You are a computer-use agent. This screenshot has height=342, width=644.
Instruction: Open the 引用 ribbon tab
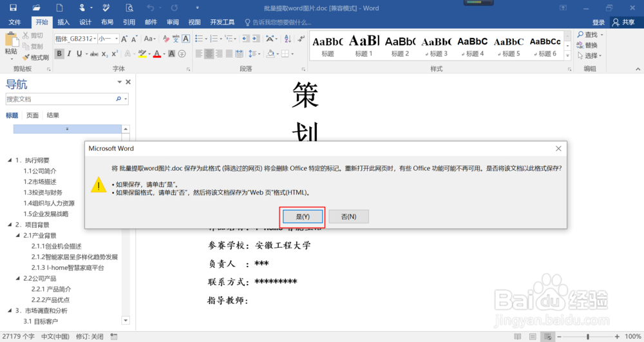pos(129,22)
